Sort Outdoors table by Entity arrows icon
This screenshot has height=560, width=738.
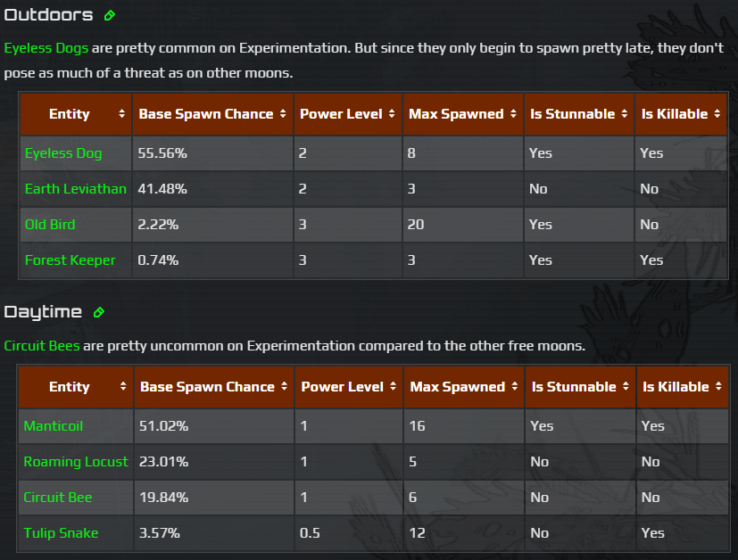tap(121, 114)
